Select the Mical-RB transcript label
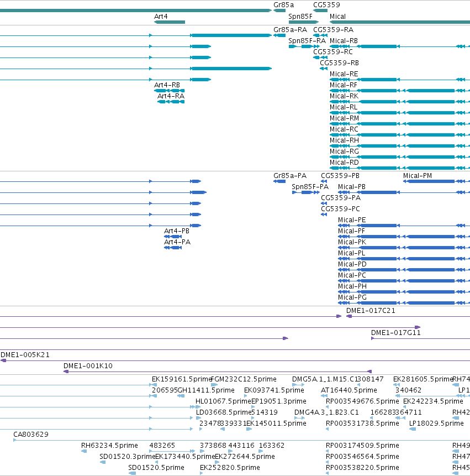This screenshot has height=476, width=470. [x=344, y=41]
